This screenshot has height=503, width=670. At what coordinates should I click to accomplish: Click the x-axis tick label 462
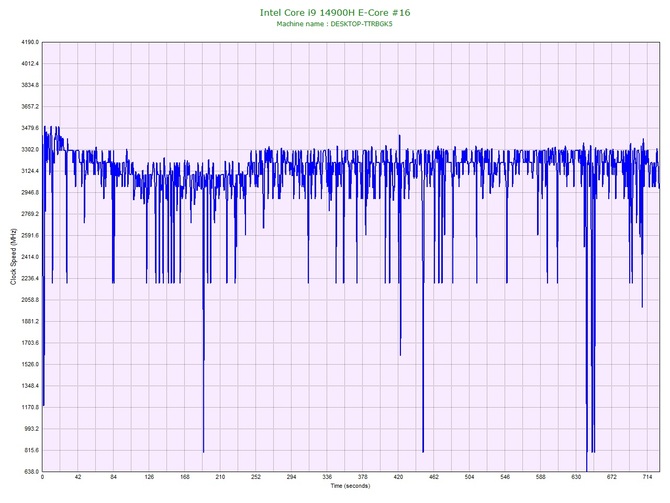434,477
